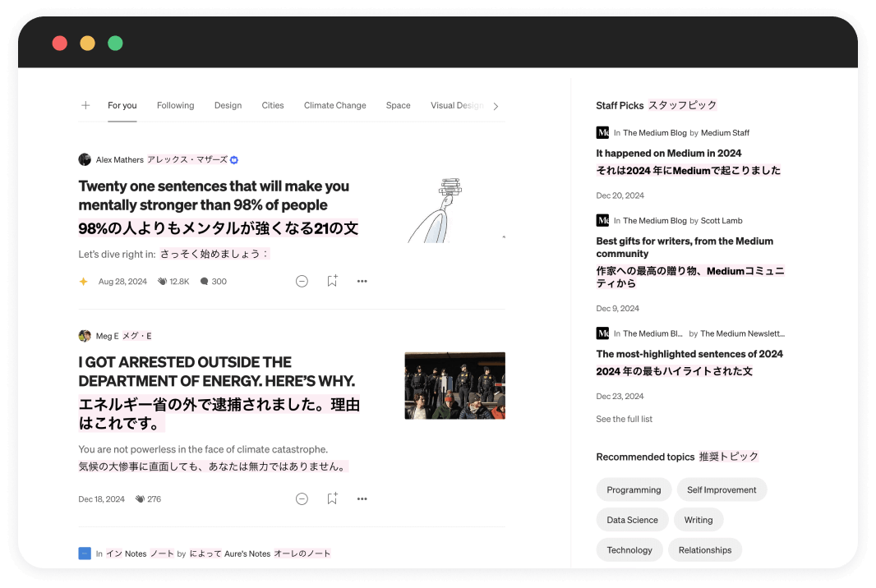Open the comments icon showing 300
This screenshot has height=588, width=876.
205,282
